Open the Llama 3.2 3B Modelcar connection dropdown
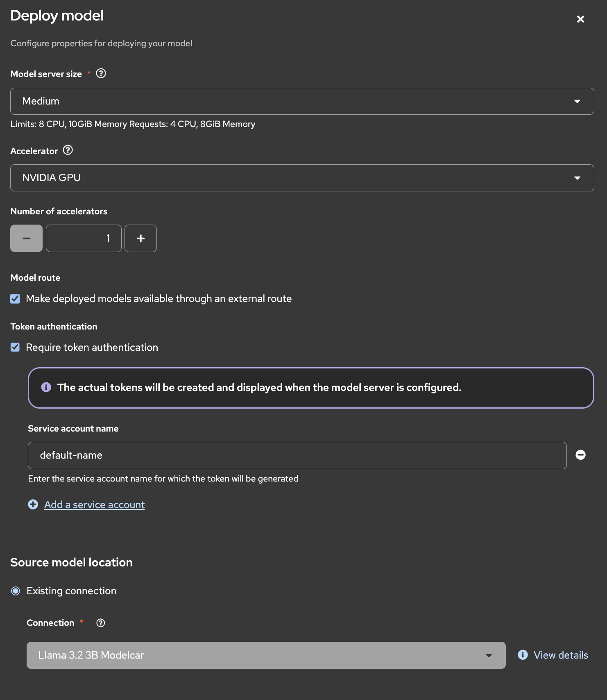 tap(266, 655)
